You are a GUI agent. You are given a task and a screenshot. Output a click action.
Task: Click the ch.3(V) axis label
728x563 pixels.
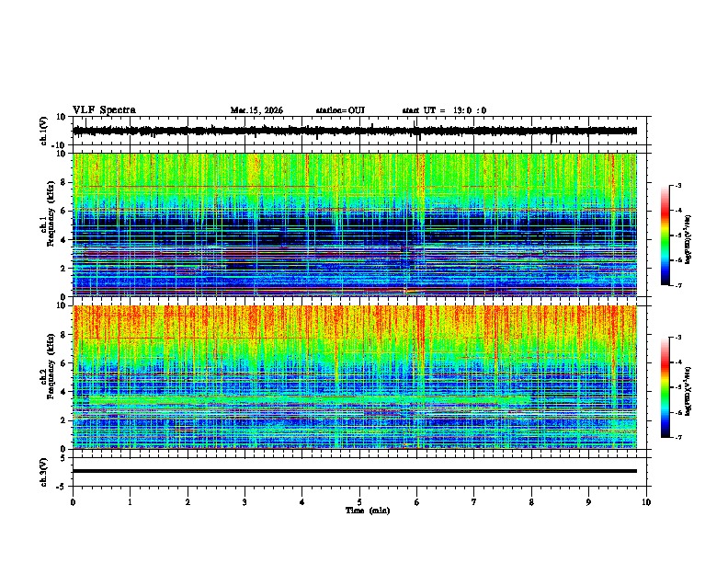point(44,472)
